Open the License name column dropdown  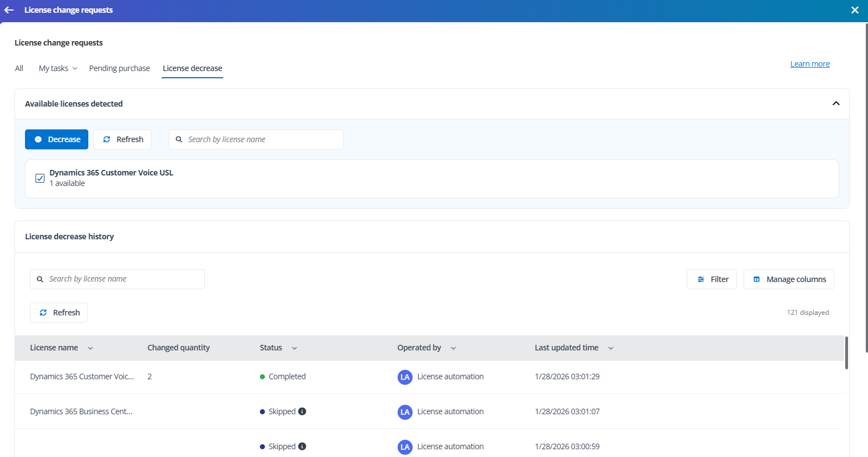90,348
